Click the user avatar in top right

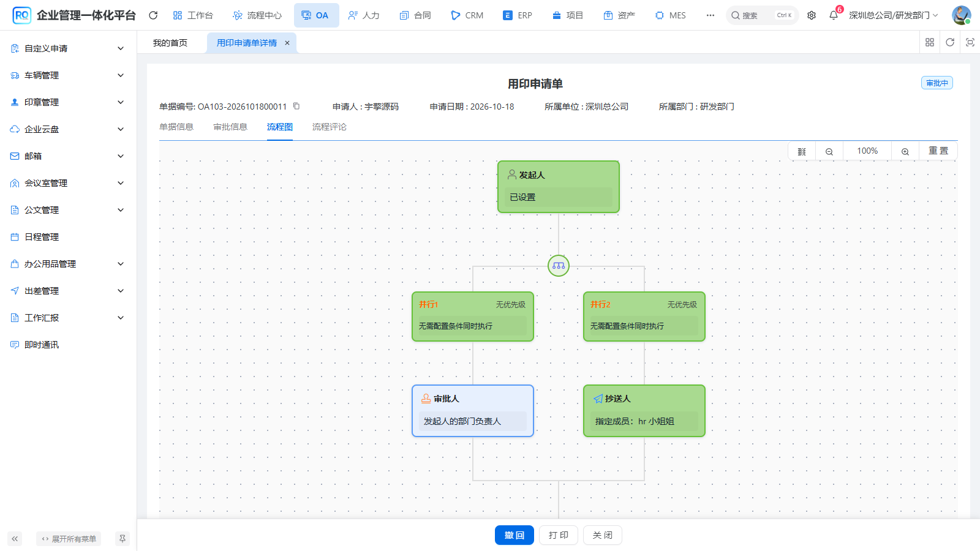[x=961, y=15]
